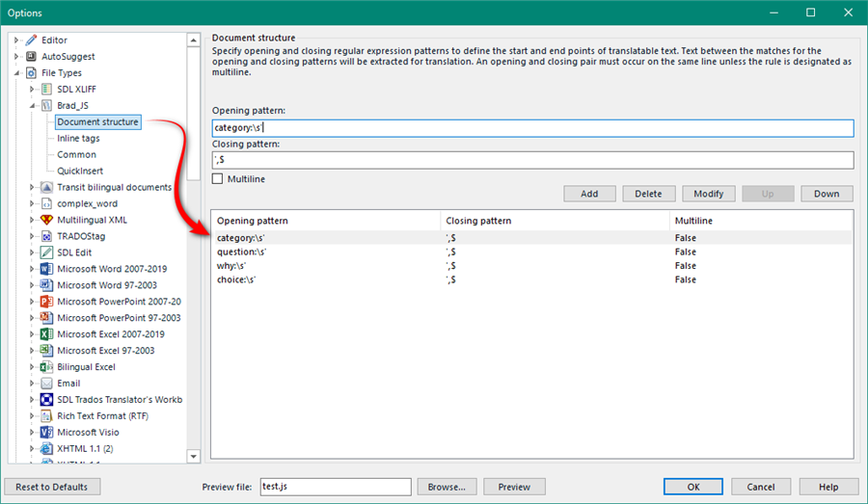Click the tree scrollbar down arrow
The height and width of the screenshot is (504, 868).
point(193,457)
